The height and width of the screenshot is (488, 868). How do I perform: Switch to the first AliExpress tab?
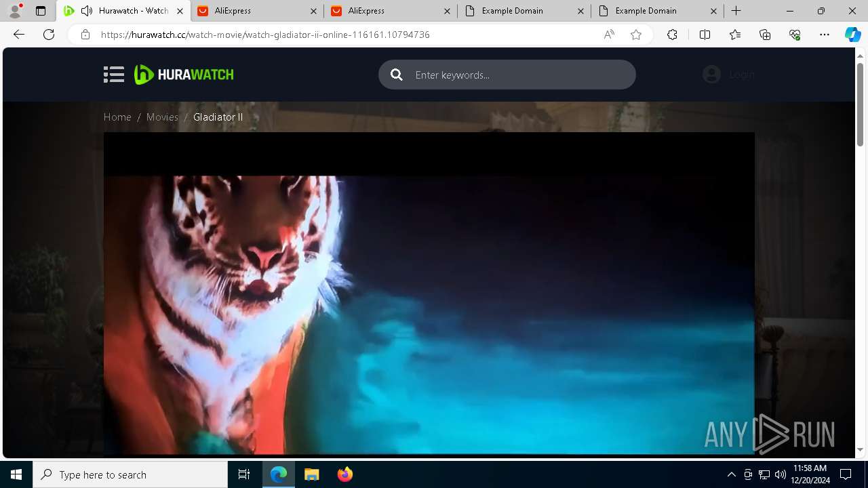coord(256,11)
